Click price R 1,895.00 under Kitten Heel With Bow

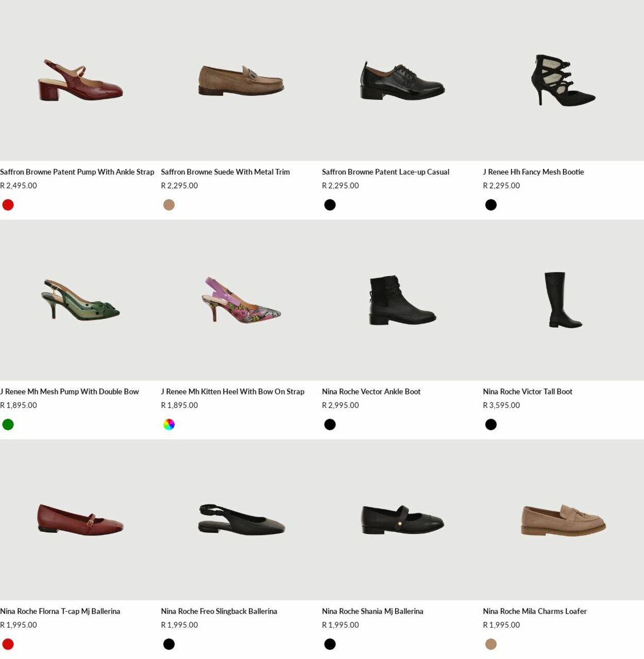pos(179,406)
